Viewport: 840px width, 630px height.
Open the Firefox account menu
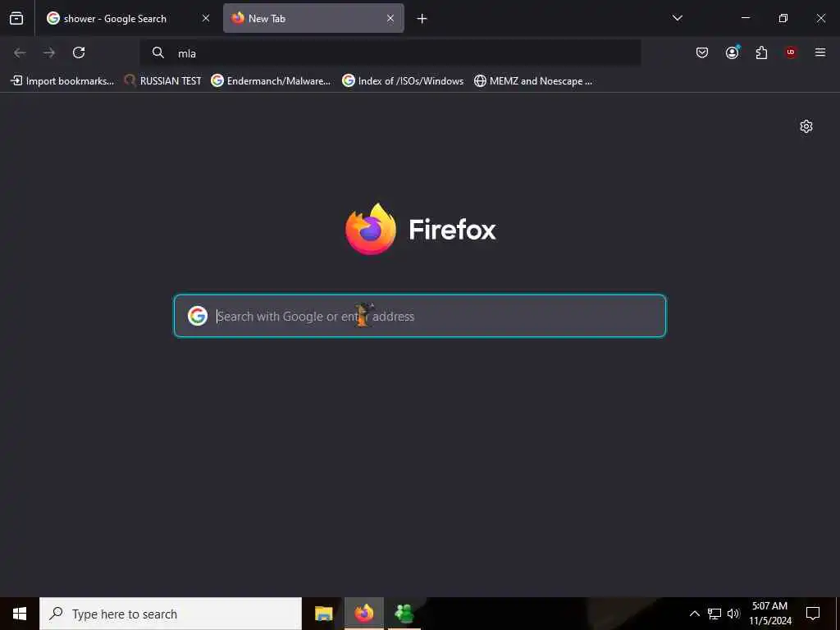point(732,52)
